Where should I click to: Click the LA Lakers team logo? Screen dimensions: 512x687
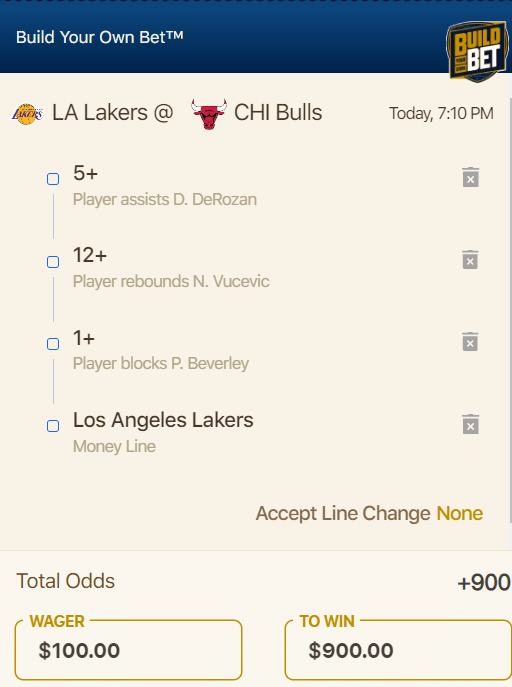click(27, 114)
